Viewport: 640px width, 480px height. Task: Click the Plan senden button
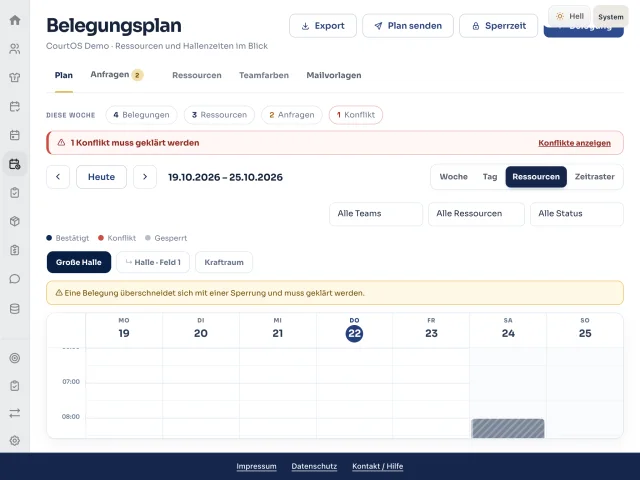coord(408,26)
